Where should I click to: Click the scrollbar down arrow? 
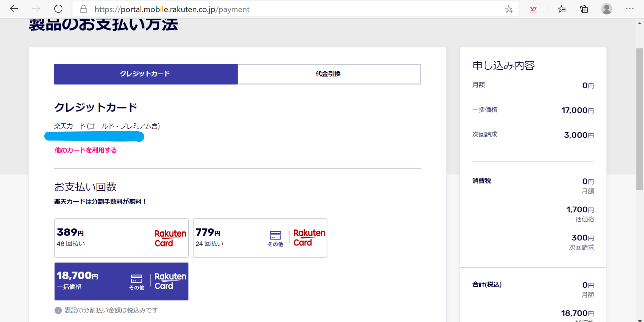pyautogui.click(x=640, y=319)
